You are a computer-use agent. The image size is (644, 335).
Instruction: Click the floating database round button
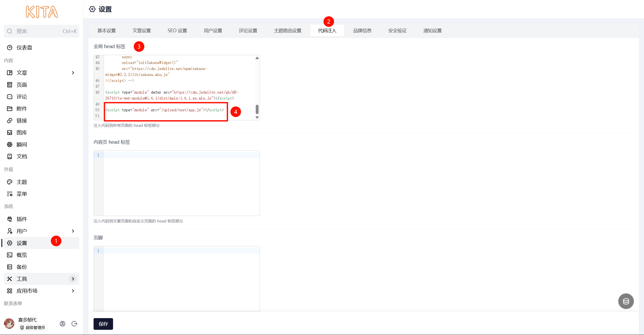[x=626, y=301]
